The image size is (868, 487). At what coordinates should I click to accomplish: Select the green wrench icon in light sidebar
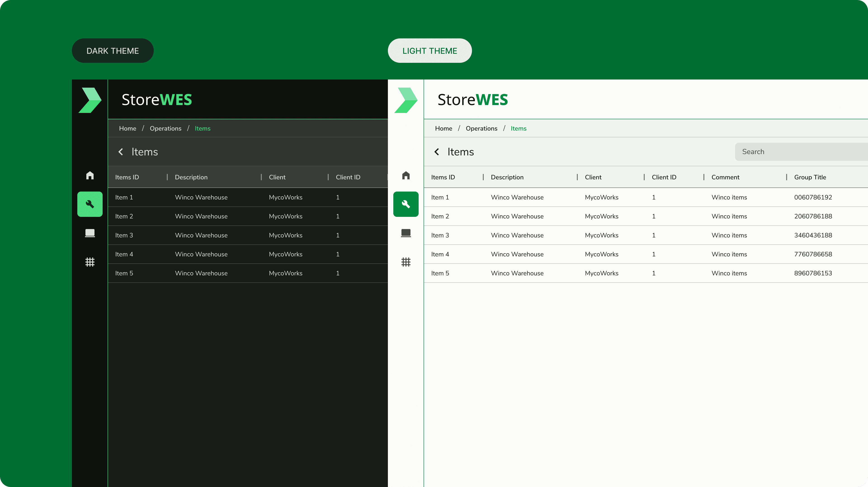pyautogui.click(x=406, y=204)
